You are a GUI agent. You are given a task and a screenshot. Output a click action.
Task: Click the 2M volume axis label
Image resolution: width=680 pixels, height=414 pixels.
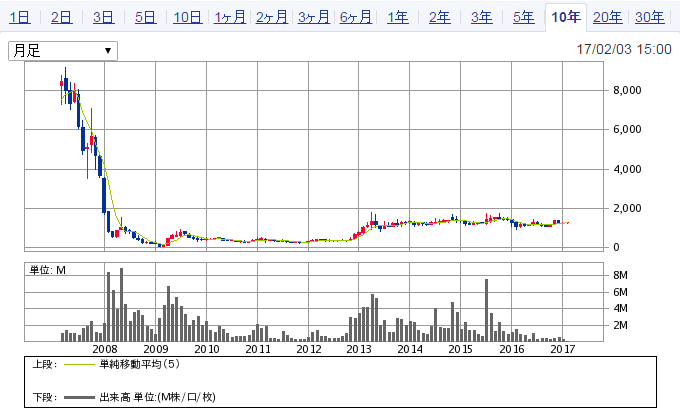[x=620, y=325]
